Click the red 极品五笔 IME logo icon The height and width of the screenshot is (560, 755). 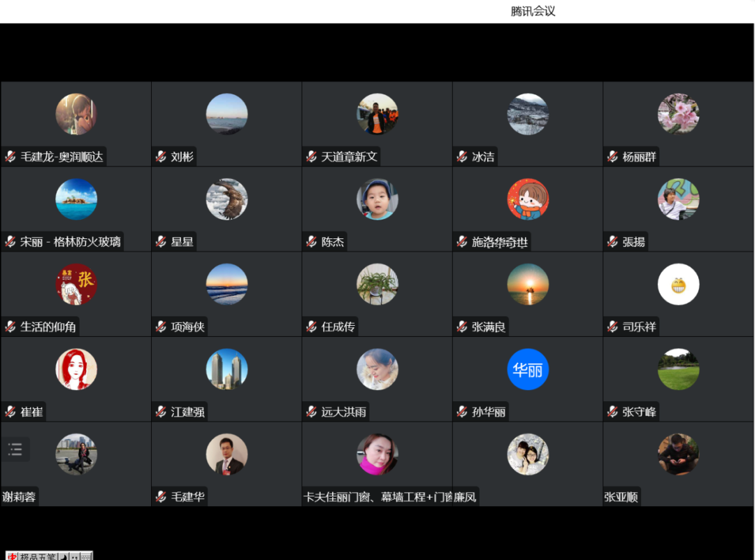coord(11,555)
